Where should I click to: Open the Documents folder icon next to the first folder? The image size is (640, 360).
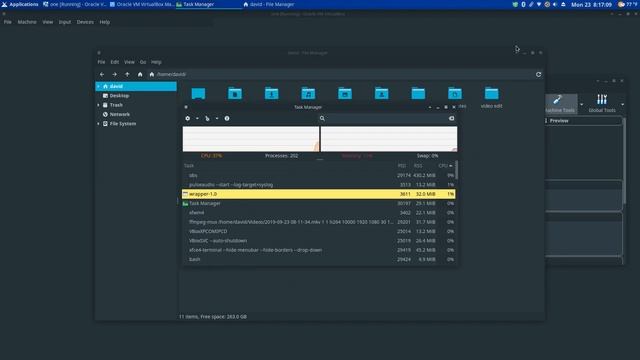click(x=235, y=93)
